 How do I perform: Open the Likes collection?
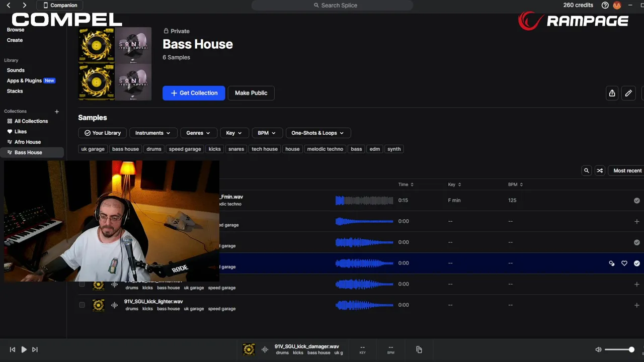[x=21, y=132]
